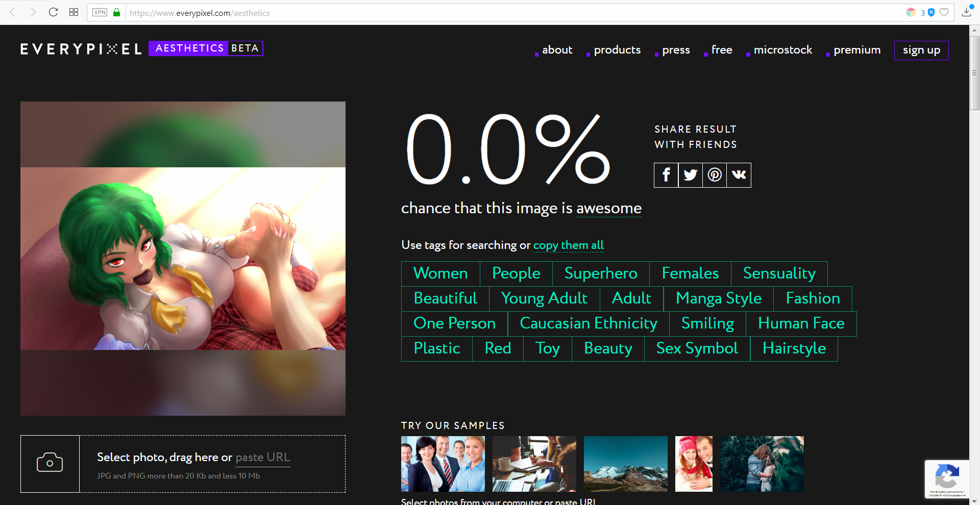This screenshot has width=980, height=505.
Task: Click the uploaded image preview
Action: click(x=183, y=259)
